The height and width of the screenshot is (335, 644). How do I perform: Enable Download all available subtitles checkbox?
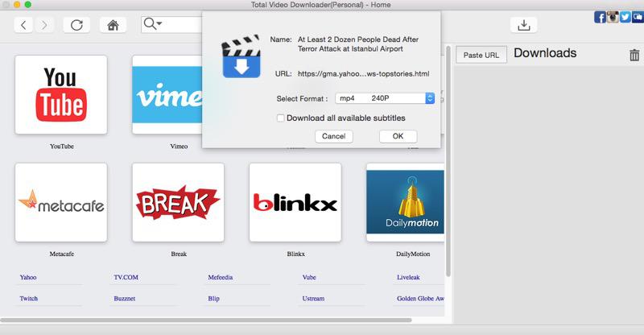pyautogui.click(x=280, y=118)
